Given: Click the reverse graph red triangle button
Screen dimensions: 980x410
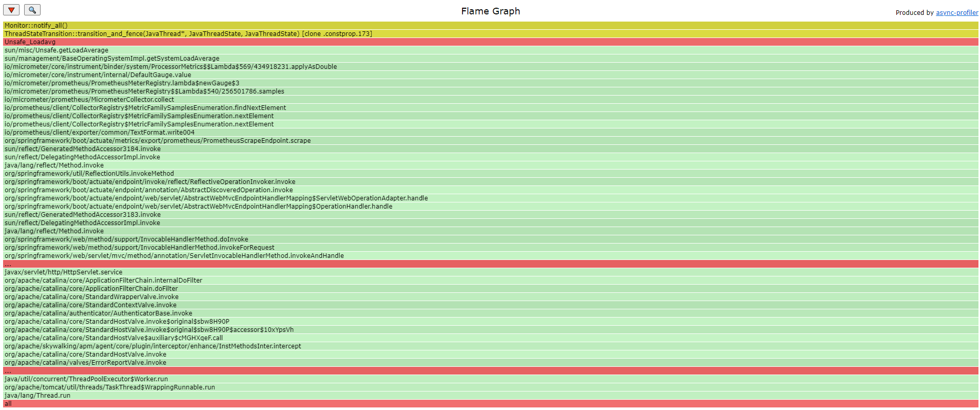Looking at the screenshot, I should [11, 10].
